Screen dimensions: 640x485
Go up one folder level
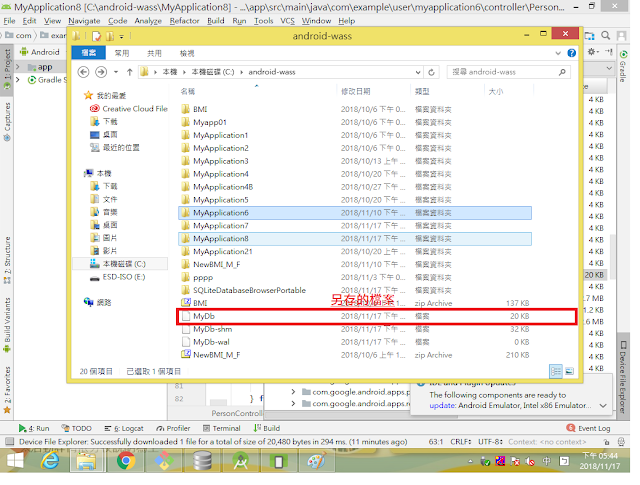coord(129,72)
